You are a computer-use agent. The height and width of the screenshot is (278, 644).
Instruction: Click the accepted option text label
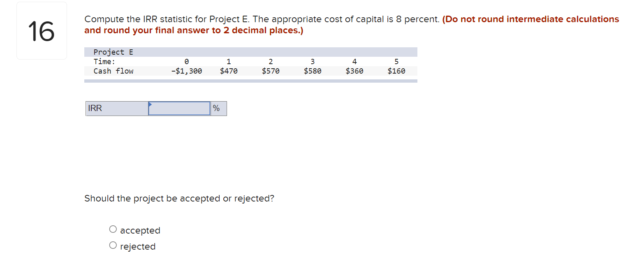140,230
